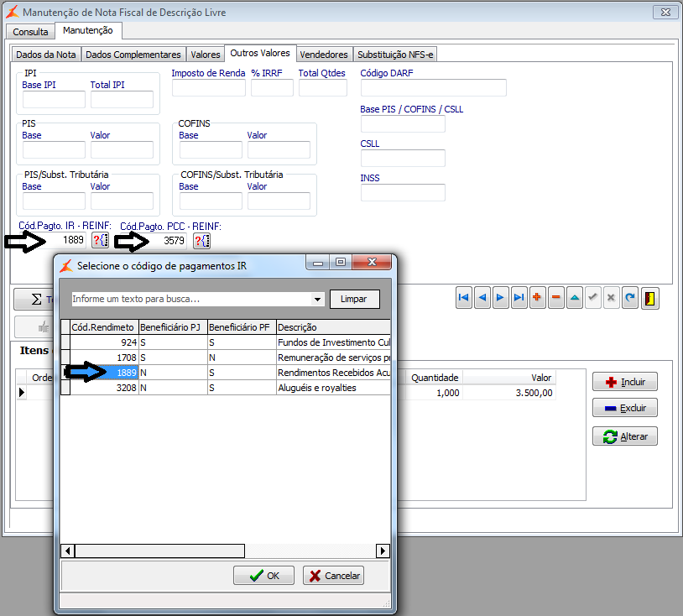Go to next record arrow

point(500,298)
